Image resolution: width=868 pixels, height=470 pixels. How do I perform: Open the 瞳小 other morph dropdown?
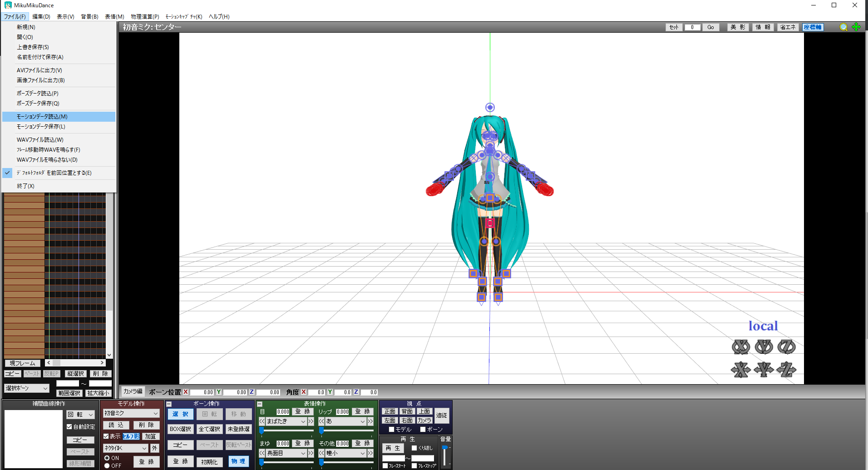345,453
